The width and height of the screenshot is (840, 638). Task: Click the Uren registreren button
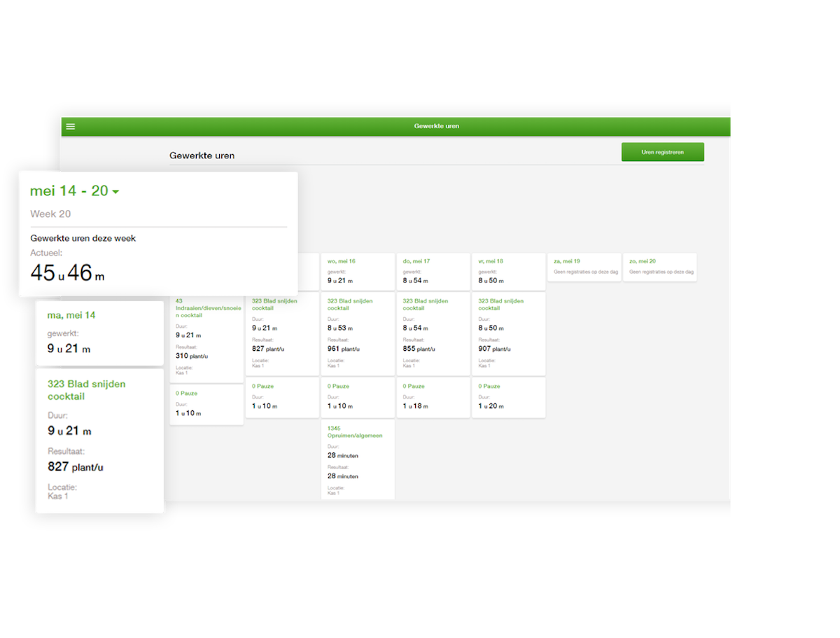[662, 152]
